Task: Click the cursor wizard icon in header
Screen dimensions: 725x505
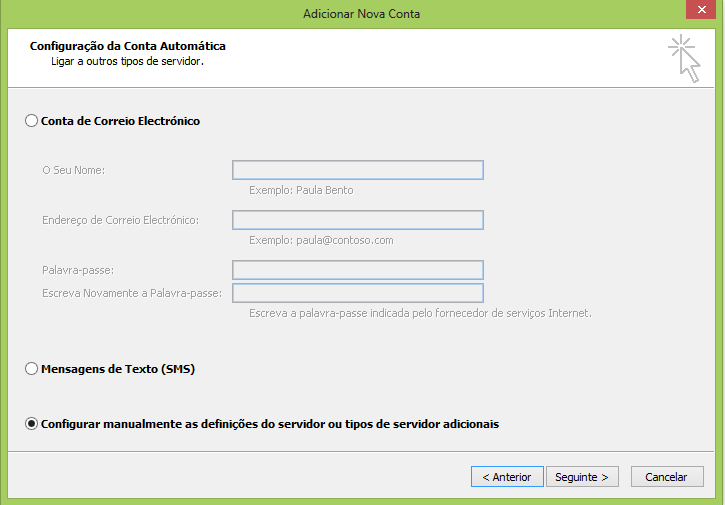Action: (x=684, y=58)
